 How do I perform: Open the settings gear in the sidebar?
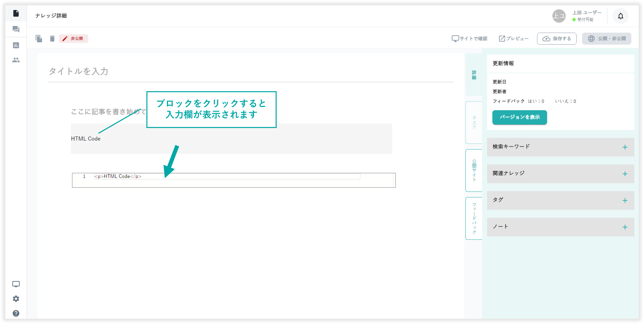coord(16,299)
